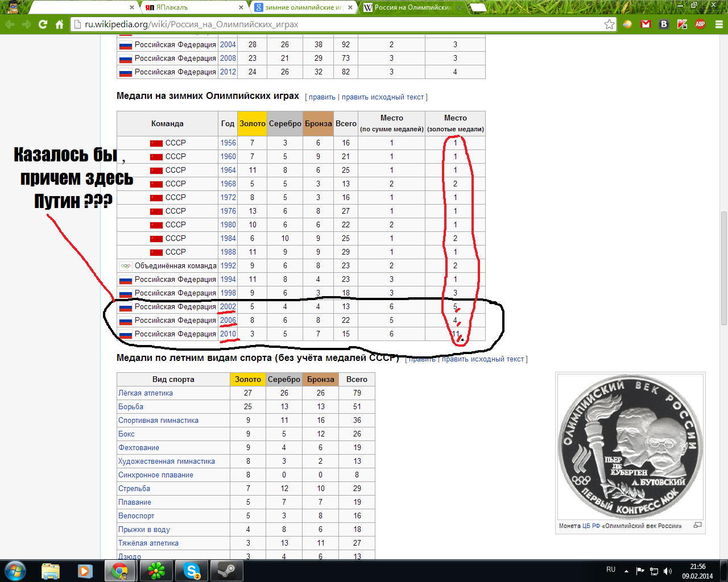Open the taskbar clock and date
This screenshot has height=582, width=728.
coord(697,571)
